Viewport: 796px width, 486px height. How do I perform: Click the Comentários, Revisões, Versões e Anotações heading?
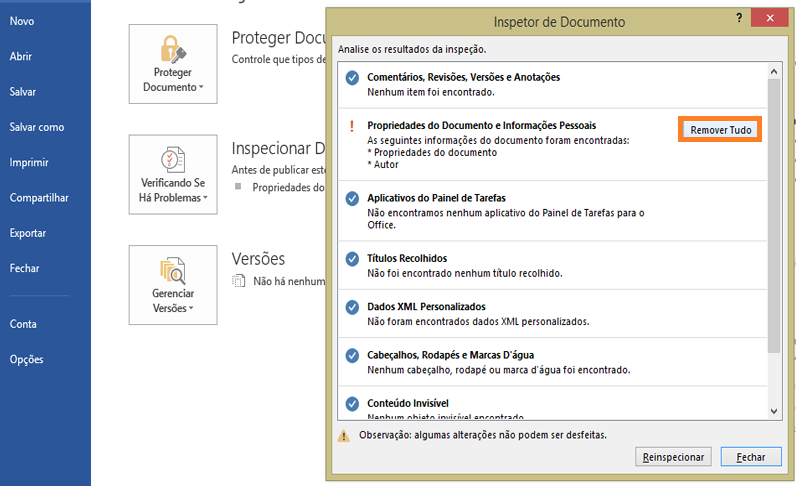click(x=463, y=77)
